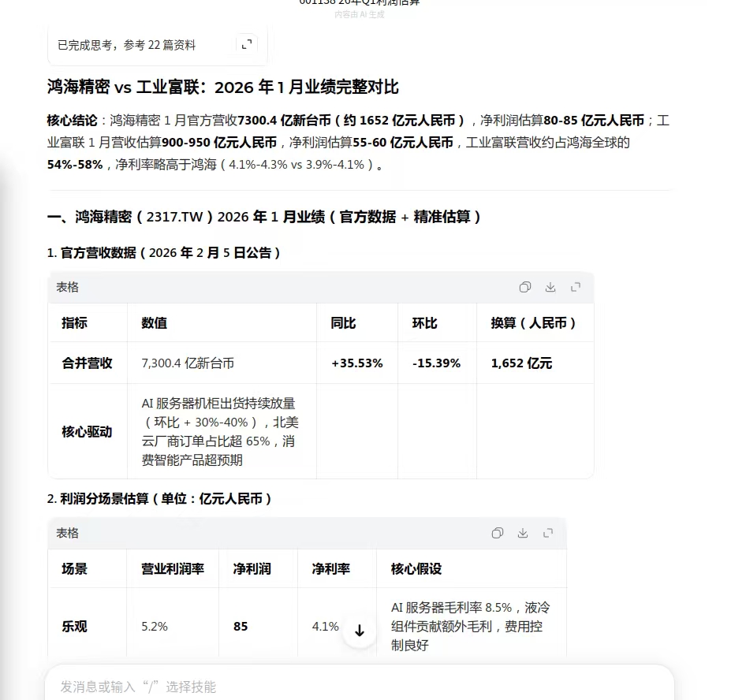Download the official revenue data table
746x700 pixels.
[550, 287]
